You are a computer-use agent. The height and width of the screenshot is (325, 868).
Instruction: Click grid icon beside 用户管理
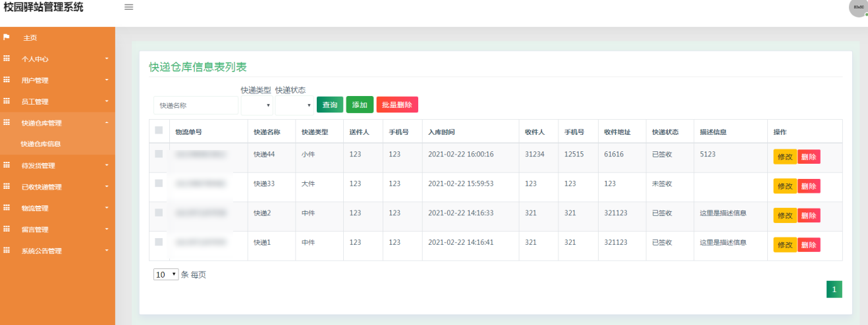click(x=7, y=80)
